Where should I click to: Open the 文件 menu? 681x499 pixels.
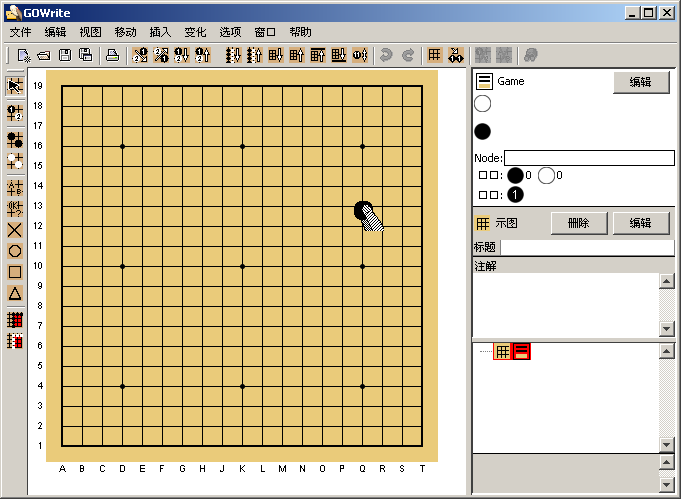(21, 32)
